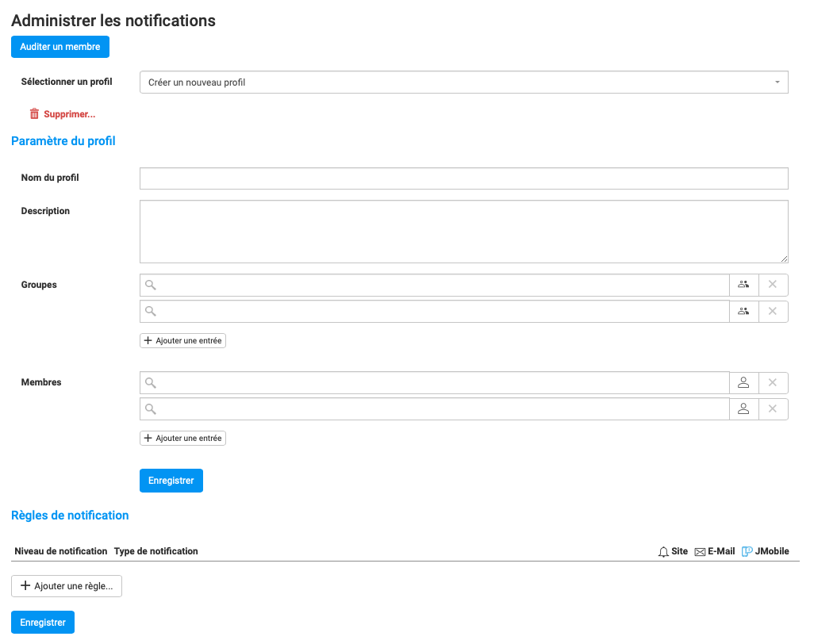Add an entry under Membres
Screen dimensions: 814x644
182,439
